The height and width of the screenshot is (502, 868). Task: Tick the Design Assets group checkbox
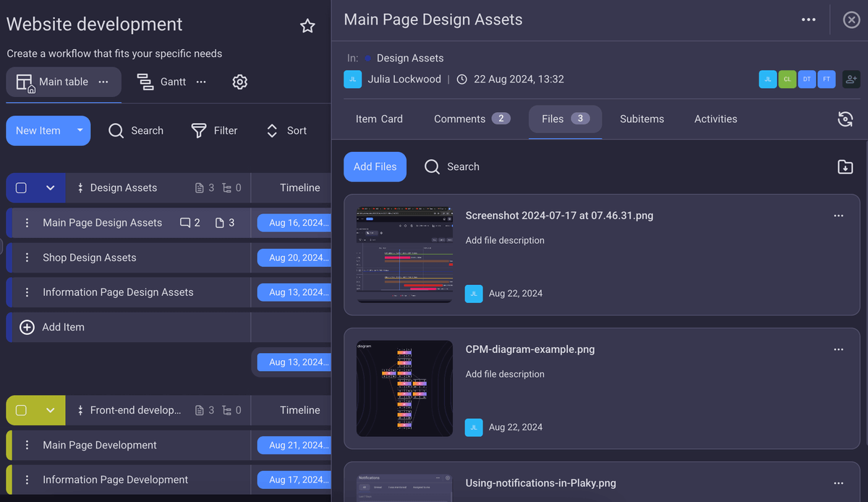click(x=21, y=188)
